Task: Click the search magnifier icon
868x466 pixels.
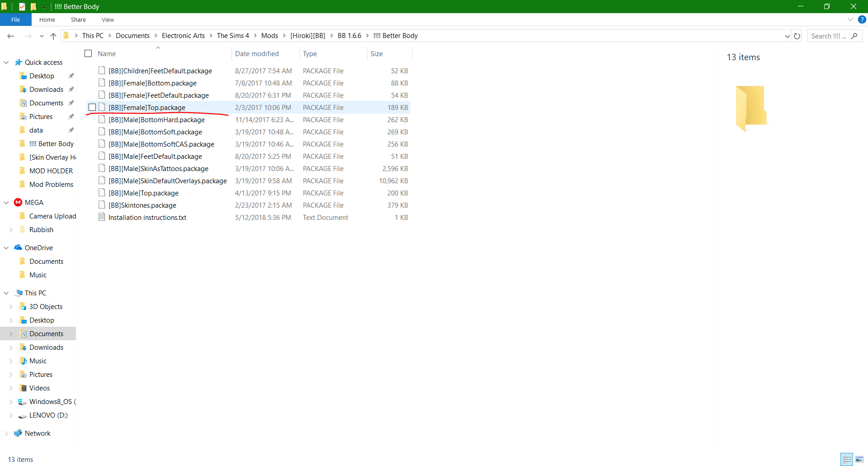Action: (854, 36)
